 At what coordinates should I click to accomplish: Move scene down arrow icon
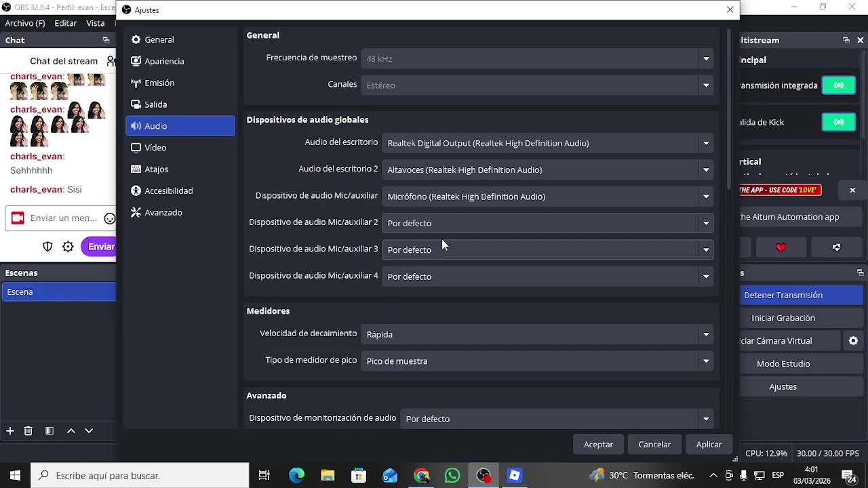(88, 431)
